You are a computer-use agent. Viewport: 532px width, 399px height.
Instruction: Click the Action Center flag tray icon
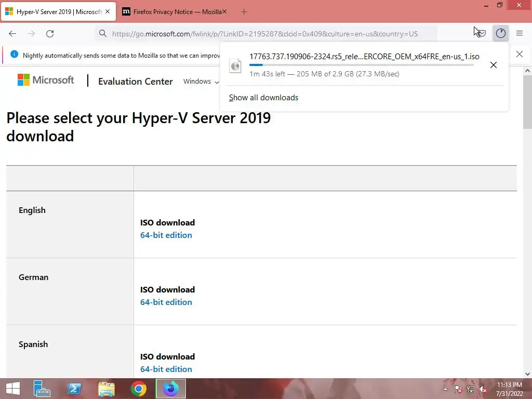tap(458, 389)
